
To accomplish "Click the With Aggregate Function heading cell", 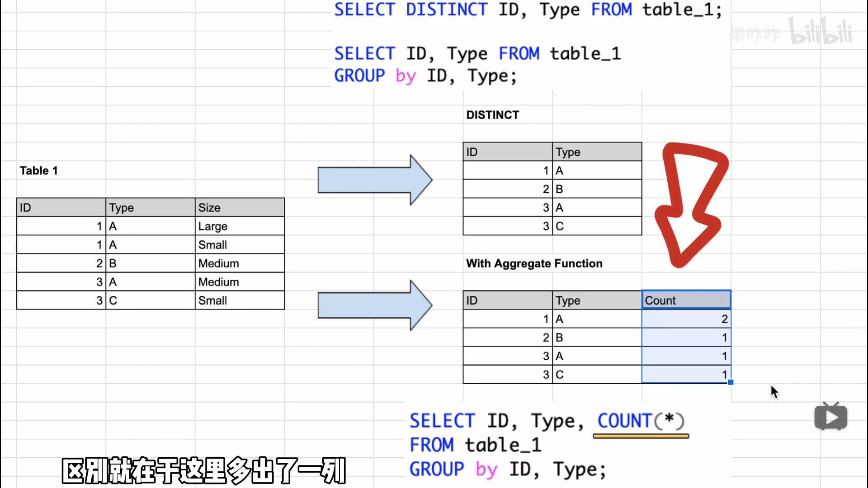I will pyautogui.click(x=534, y=263).
